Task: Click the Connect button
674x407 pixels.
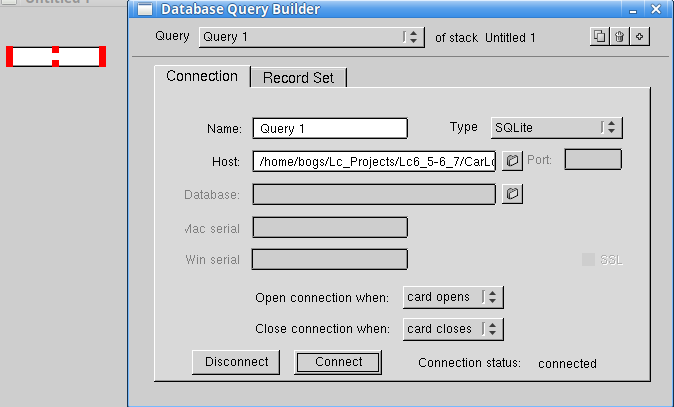Action: pos(338,362)
